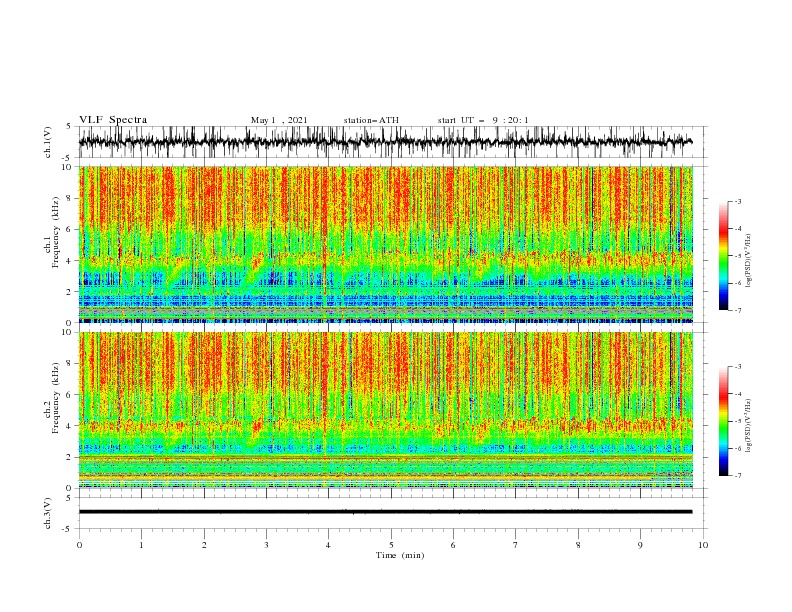
Task: Click the ch.1 voltage waveform trace panel
Action: pyautogui.click(x=392, y=142)
